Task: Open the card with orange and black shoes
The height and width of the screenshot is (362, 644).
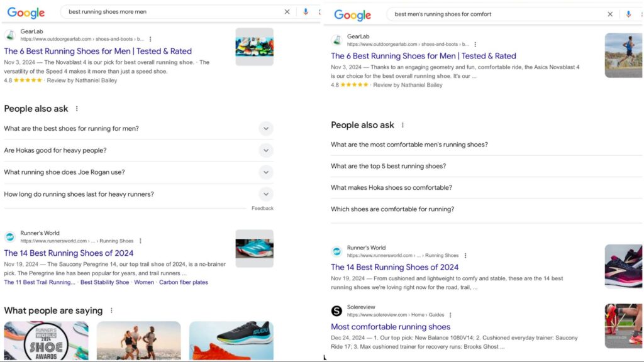Action: (231, 341)
